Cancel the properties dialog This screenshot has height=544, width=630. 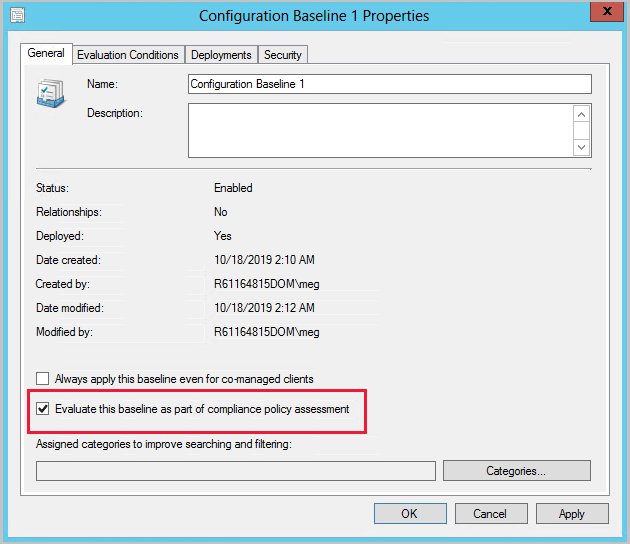coord(490,513)
